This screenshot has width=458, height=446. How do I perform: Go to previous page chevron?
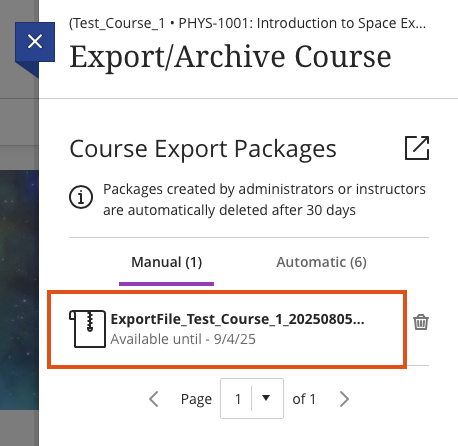[154, 399]
